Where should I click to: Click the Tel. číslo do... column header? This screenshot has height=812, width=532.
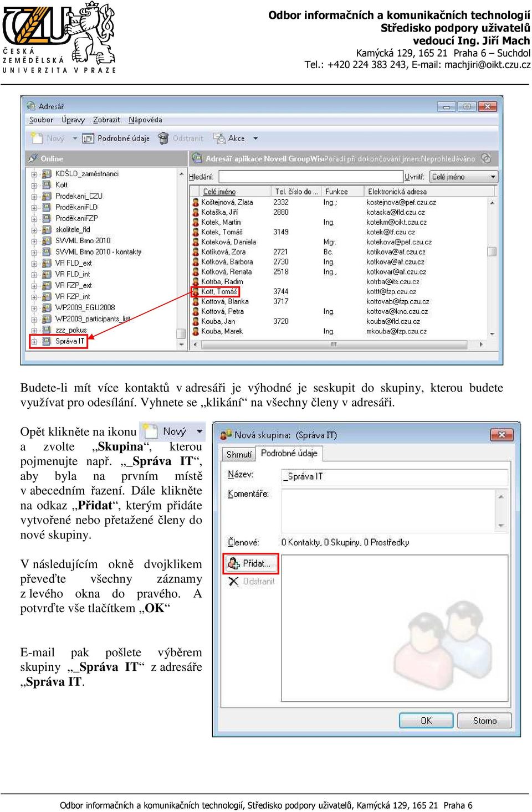pyautogui.click(x=297, y=192)
